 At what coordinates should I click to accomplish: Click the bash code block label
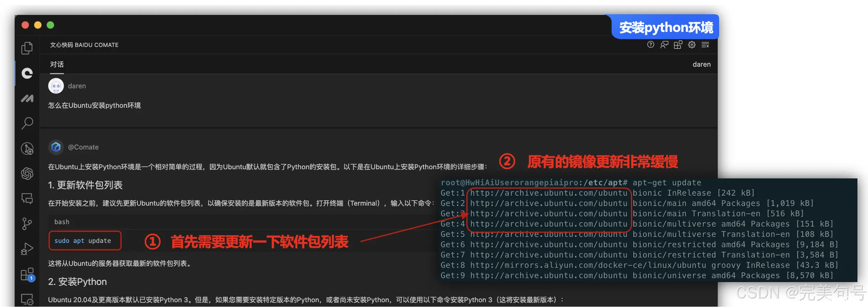(x=62, y=222)
